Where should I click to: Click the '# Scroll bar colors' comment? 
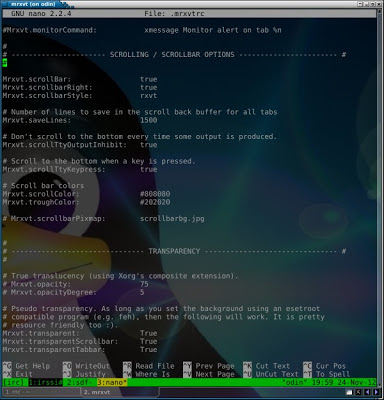pos(43,186)
